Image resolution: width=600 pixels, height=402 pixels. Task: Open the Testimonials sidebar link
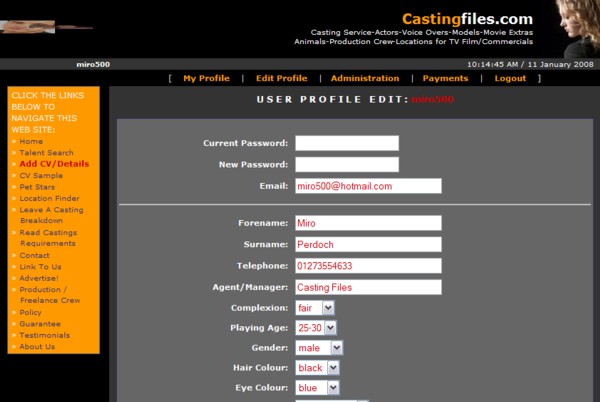click(x=44, y=335)
